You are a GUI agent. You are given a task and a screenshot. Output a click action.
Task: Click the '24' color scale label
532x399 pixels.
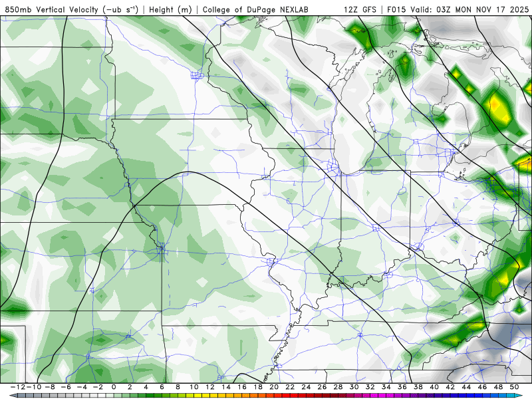pyautogui.click(x=306, y=387)
